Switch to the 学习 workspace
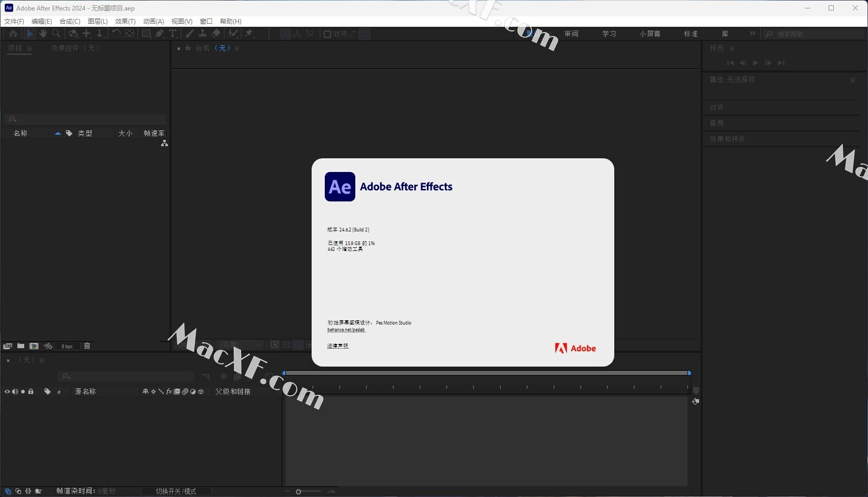This screenshot has height=497, width=868. click(x=609, y=34)
